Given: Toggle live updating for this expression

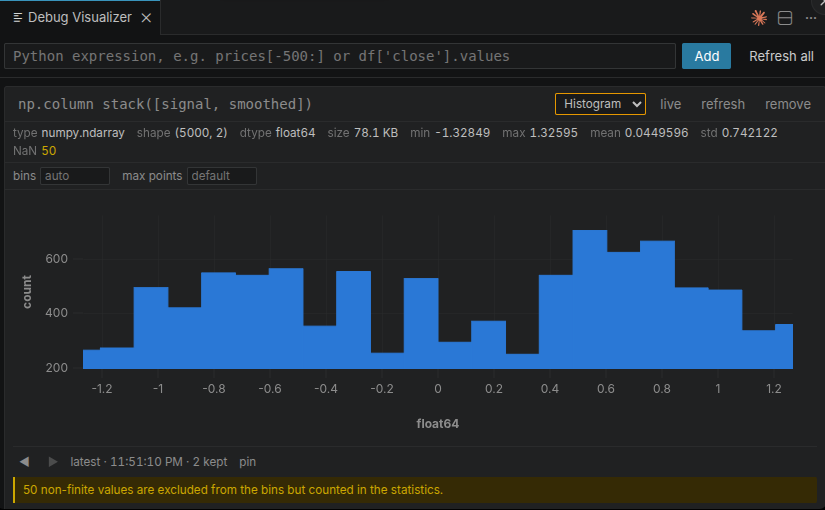Looking at the screenshot, I should click(670, 104).
